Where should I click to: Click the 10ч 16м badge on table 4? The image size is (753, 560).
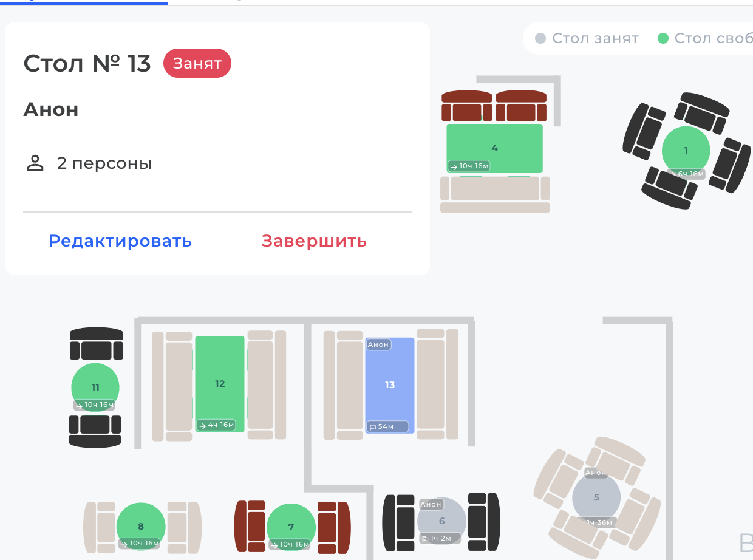coord(468,166)
